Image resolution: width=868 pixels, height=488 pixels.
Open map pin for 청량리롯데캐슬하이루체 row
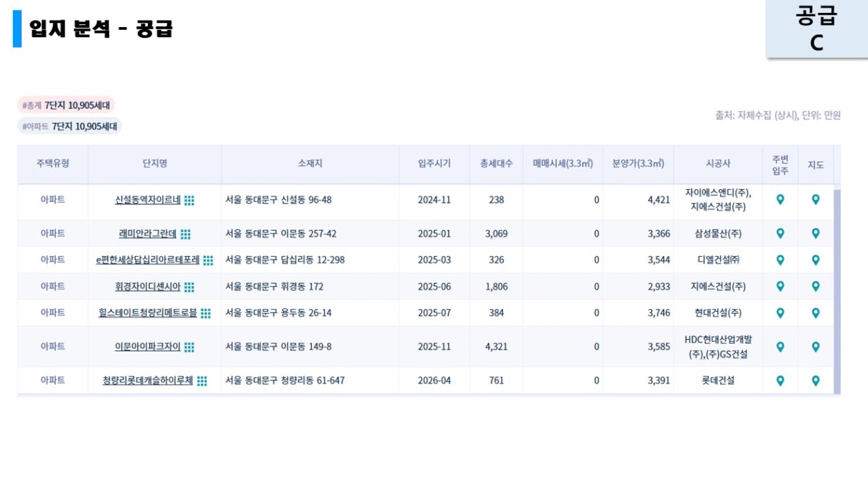tap(816, 380)
